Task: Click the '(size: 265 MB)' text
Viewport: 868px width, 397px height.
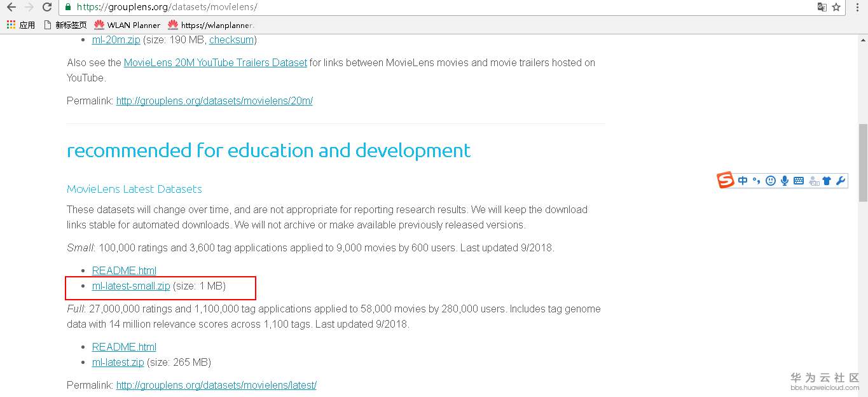Action: click(179, 362)
